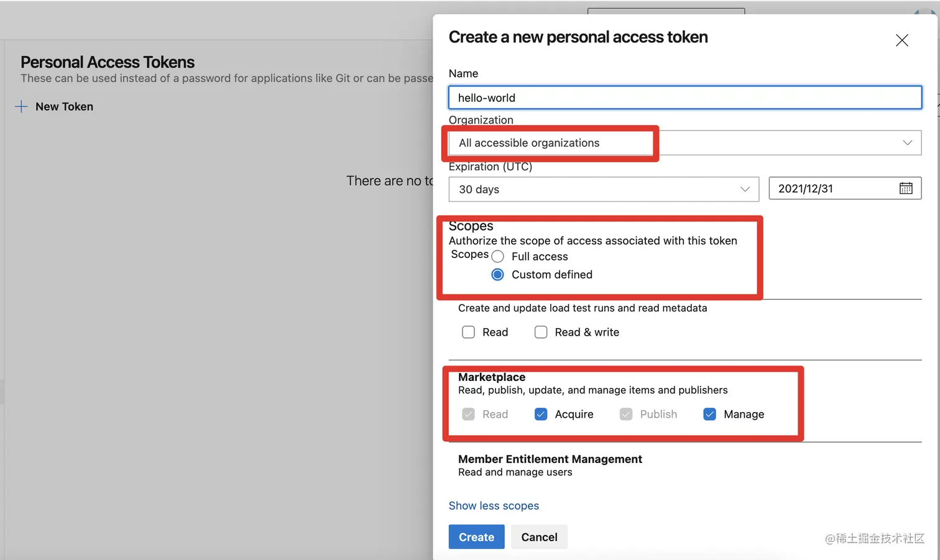Uncheck the Marketplace Acquire checkbox
940x560 pixels.
point(541,415)
